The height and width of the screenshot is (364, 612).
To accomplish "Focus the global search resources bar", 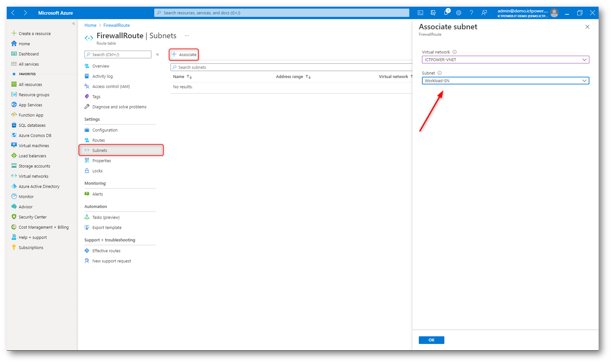I will [x=282, y=13].
